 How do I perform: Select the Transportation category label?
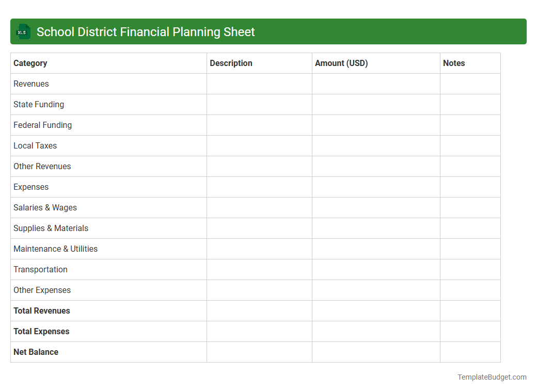pos(40,269)
